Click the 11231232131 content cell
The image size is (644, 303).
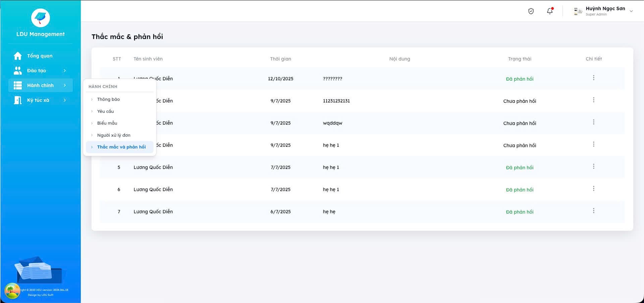336,101
